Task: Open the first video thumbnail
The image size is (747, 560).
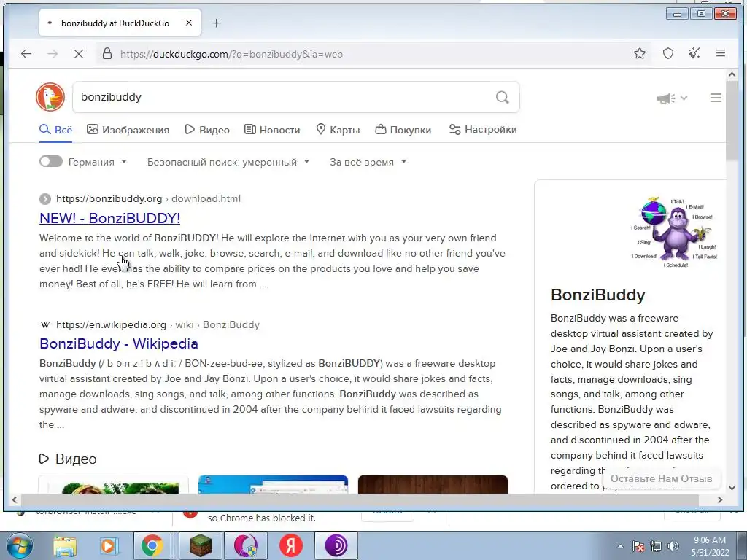Action: click(x=113, y=484)
